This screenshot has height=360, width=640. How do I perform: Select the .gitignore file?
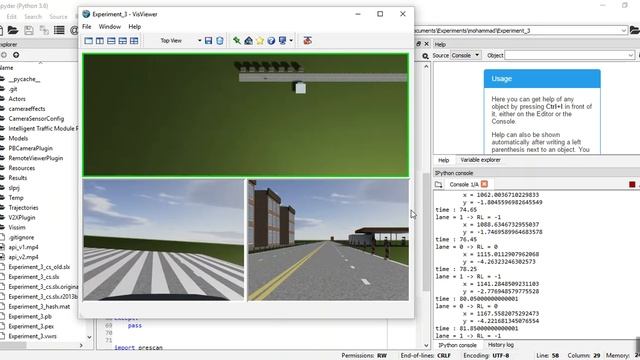21,238
